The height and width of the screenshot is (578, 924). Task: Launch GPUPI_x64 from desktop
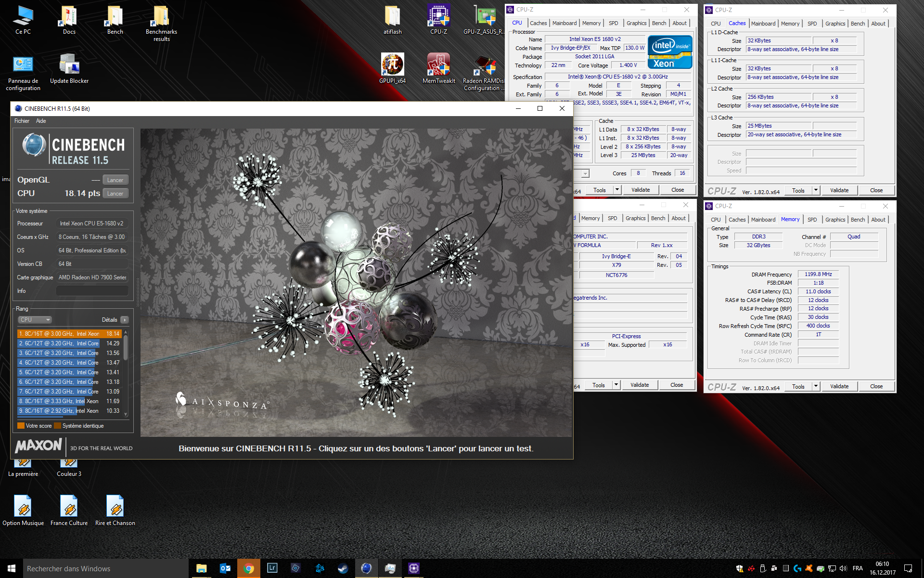click(392, 68)
